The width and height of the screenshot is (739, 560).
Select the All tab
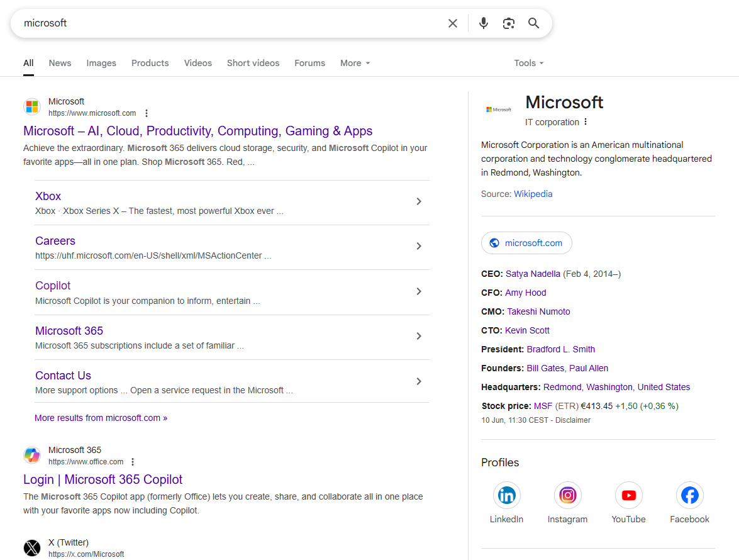[x=28, y=63]
